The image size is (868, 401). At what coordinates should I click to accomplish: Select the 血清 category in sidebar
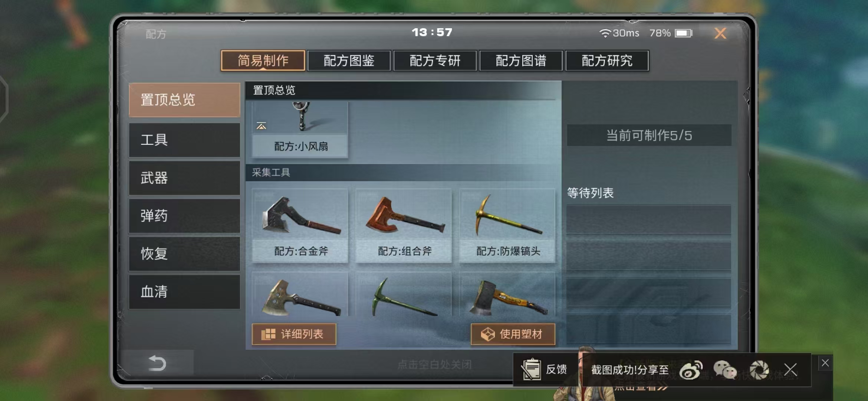(x=184, y=292)
